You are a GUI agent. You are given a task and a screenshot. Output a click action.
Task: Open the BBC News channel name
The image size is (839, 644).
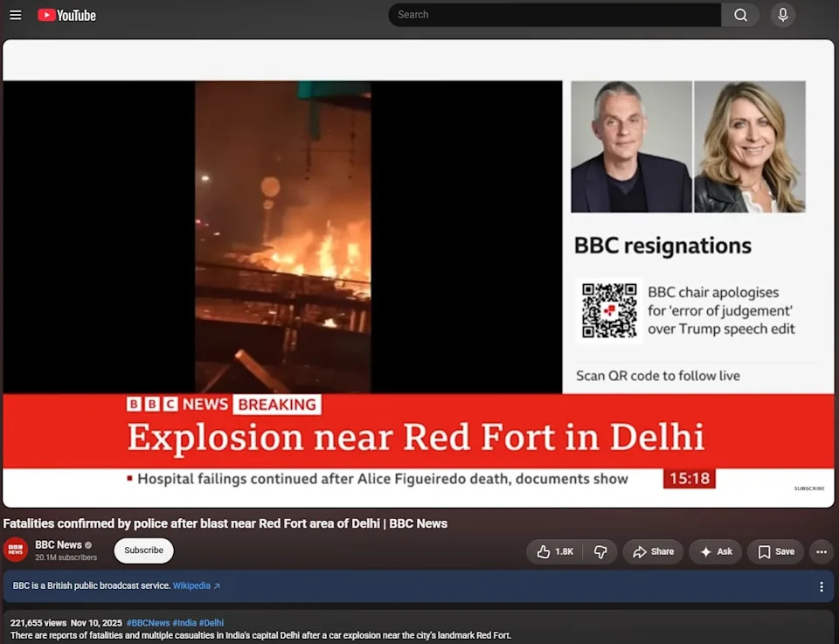tap(59, 544)
